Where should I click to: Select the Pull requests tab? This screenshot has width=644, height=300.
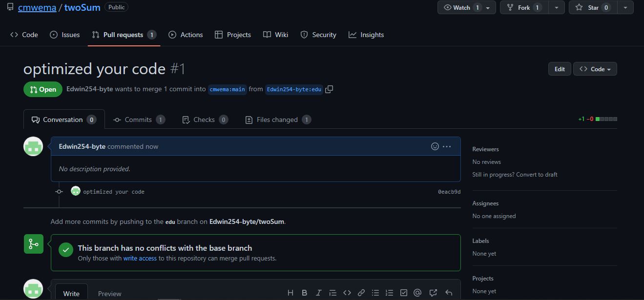[x=124, y=35]
